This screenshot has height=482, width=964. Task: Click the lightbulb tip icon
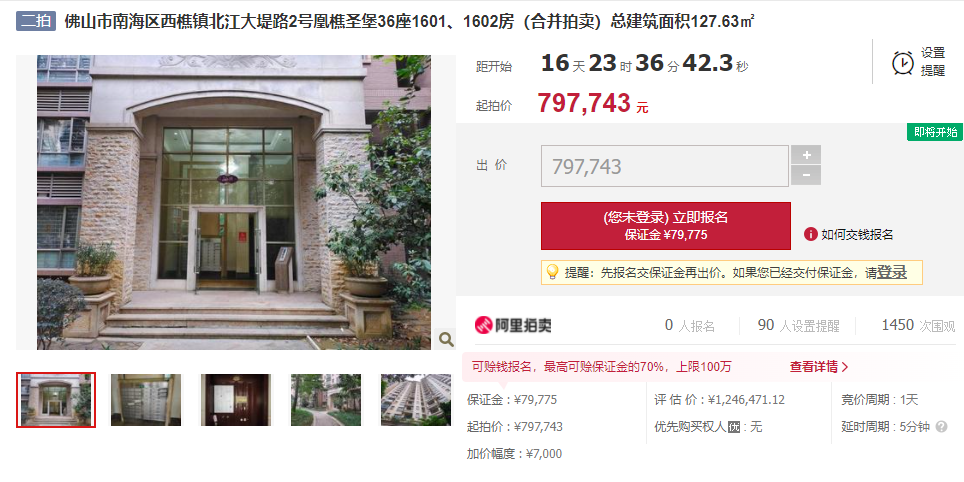point(552,272)
